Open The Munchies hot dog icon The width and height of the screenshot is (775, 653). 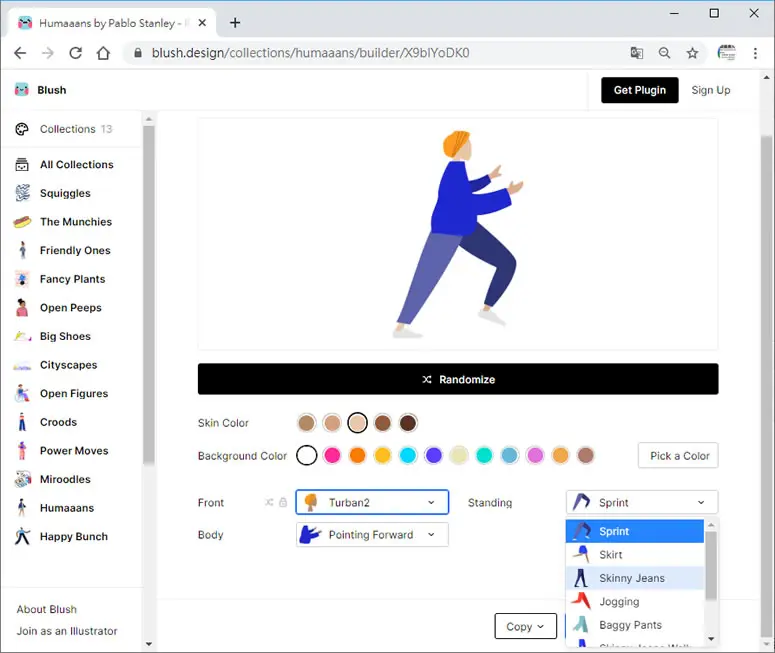[x=22, y=221]
